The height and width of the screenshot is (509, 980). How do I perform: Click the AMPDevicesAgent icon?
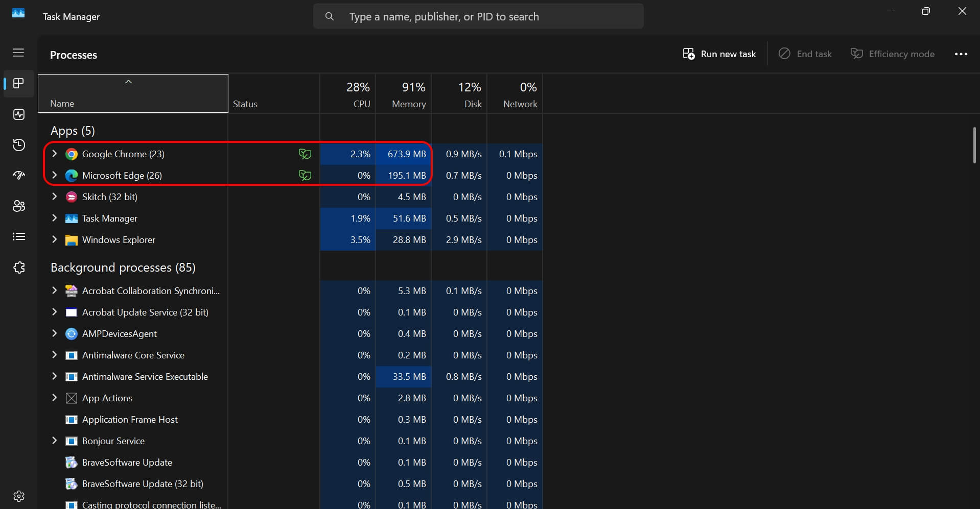[x=72, y=334]
